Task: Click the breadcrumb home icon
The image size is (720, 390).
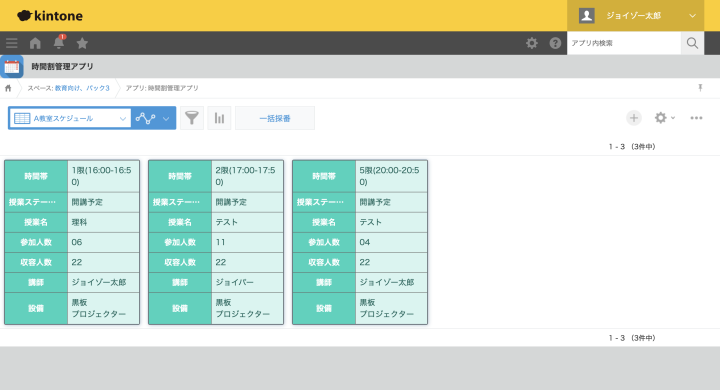Action: pos(8,88)
